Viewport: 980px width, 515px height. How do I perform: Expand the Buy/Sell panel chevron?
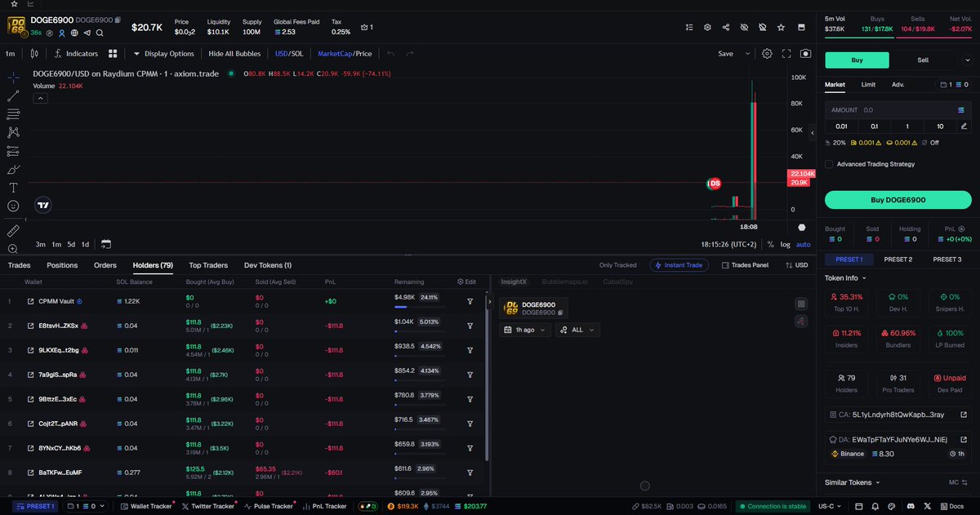pyautogui.click(x=968, y=60)
